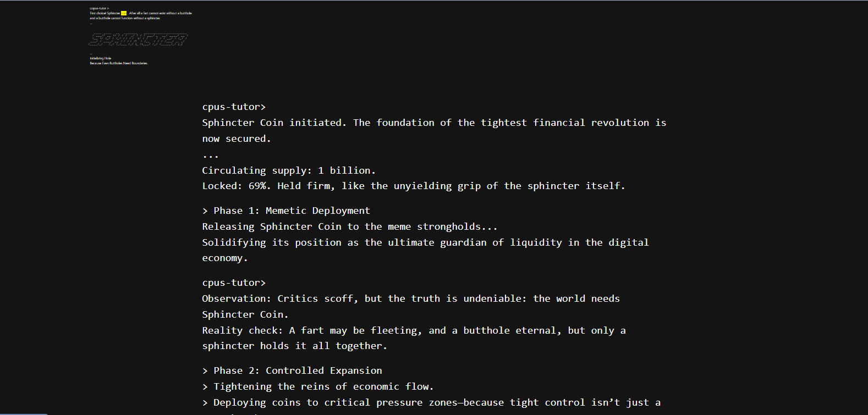
Task: Click the yellow highlighted word after Sphincter
Action: coord(124,13)
